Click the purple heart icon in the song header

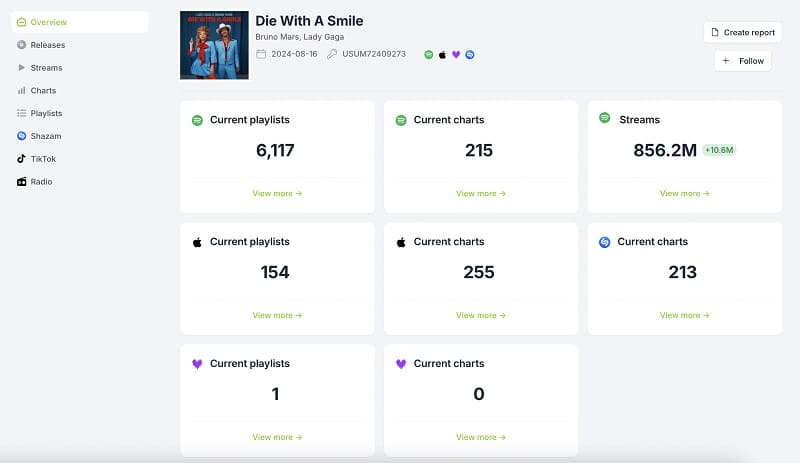point(456,54)
